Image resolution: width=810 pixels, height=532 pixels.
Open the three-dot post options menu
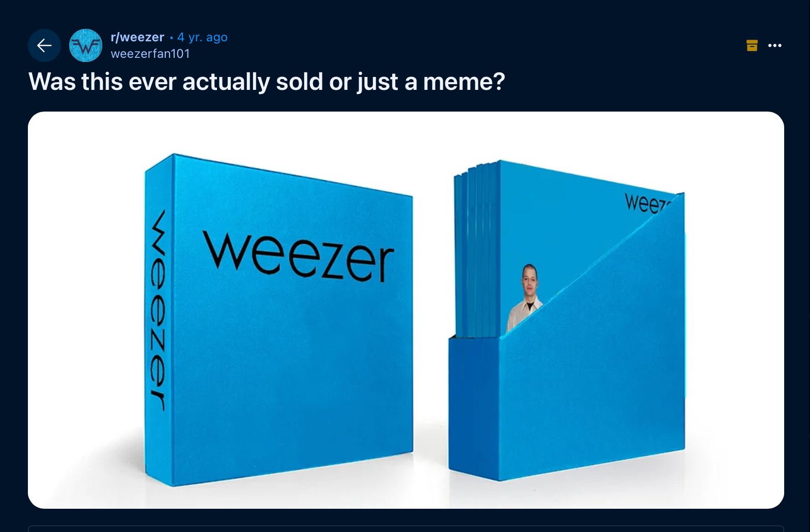[x=775, y=45]
